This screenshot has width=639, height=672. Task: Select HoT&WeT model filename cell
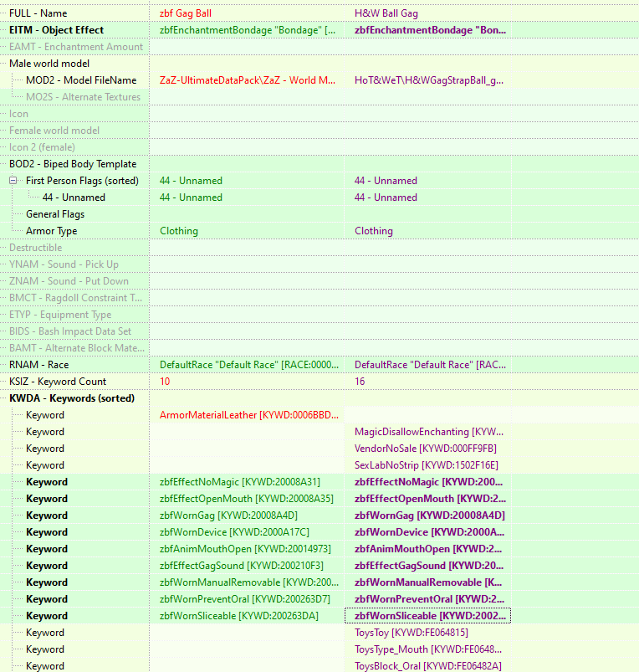click(429, 80)
